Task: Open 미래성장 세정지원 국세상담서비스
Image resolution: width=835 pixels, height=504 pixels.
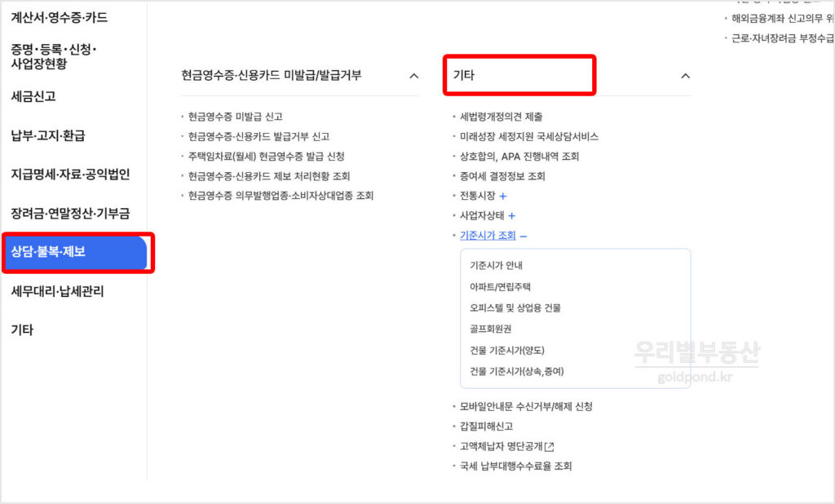Action: tap(528, 136)
